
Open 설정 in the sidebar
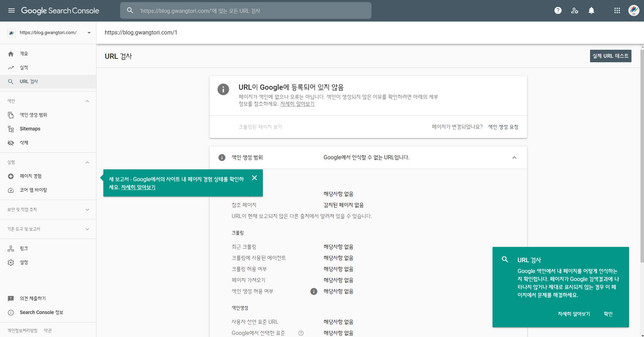coord(48,263)
